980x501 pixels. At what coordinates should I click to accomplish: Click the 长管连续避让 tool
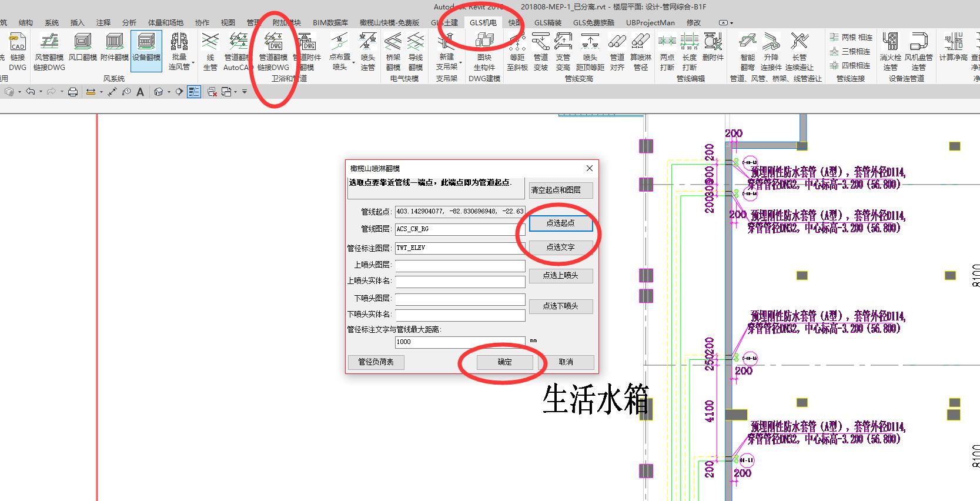click(x=800, y=52)
